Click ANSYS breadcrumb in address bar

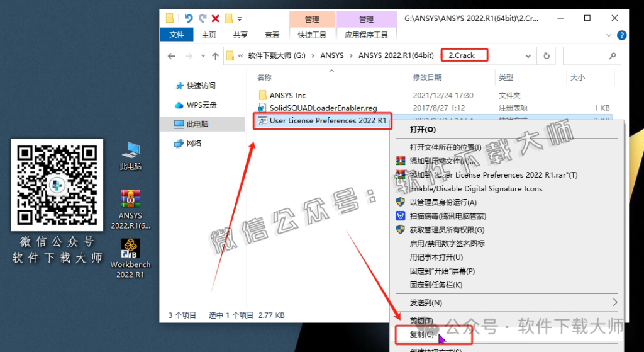tap(332, 55)
